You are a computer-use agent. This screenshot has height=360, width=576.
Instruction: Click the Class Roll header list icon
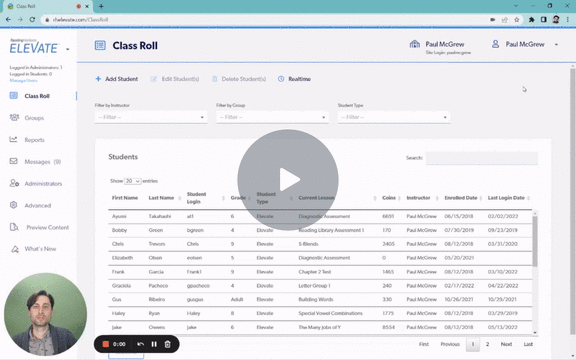click(100, 45)
